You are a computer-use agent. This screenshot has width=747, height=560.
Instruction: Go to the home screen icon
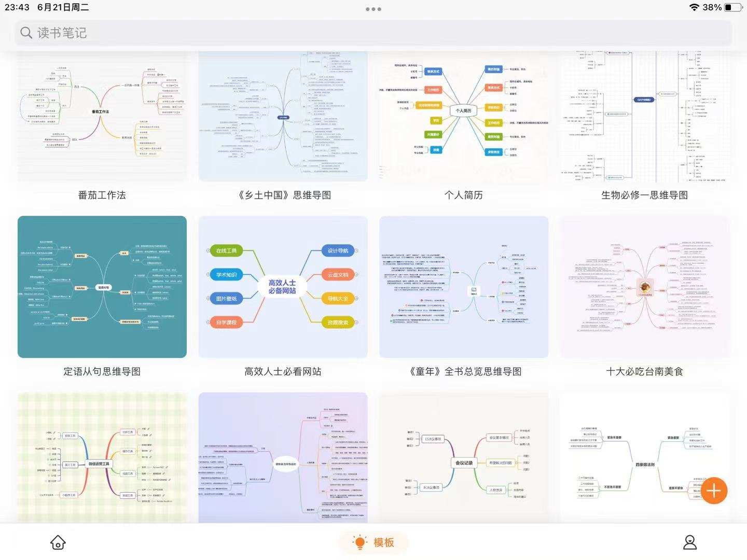pyautogui.click(x=58, y=542)
